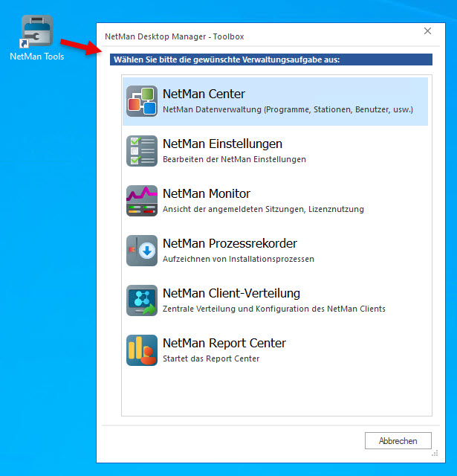Click 'Aufzeichnen von Installationsprozessen' description text
Screen dimensions: 457x476
click(238, 259)
